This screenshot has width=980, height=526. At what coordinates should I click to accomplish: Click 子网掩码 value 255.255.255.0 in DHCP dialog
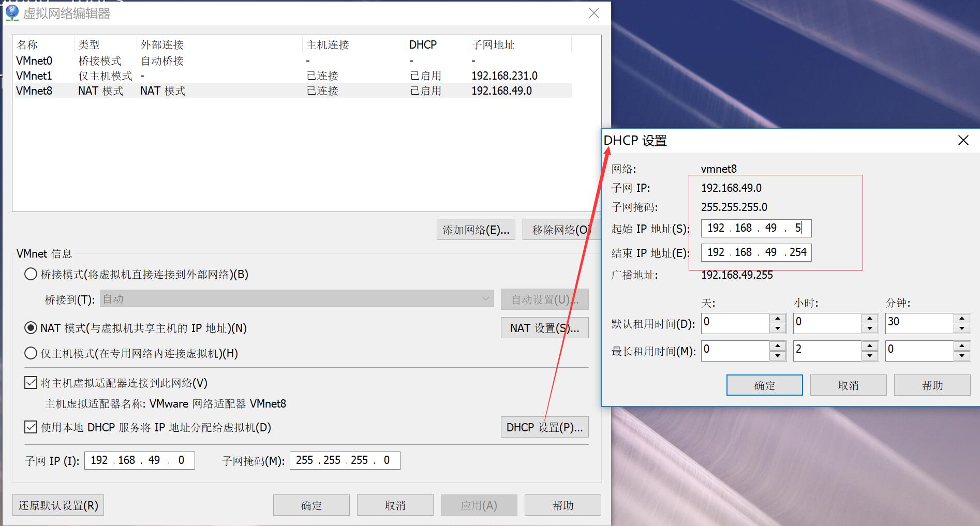point(734,207)
